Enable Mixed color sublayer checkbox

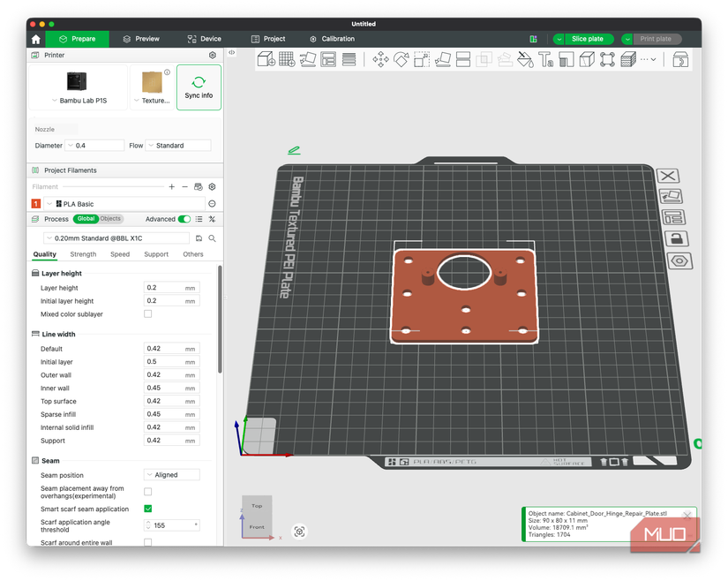pos(147,314)
